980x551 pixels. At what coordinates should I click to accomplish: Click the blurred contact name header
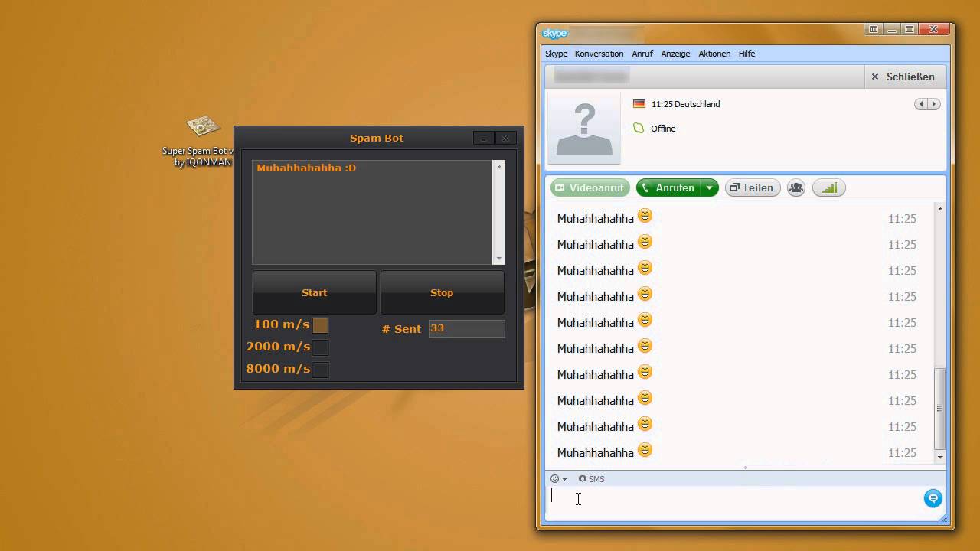coord(591,76)
